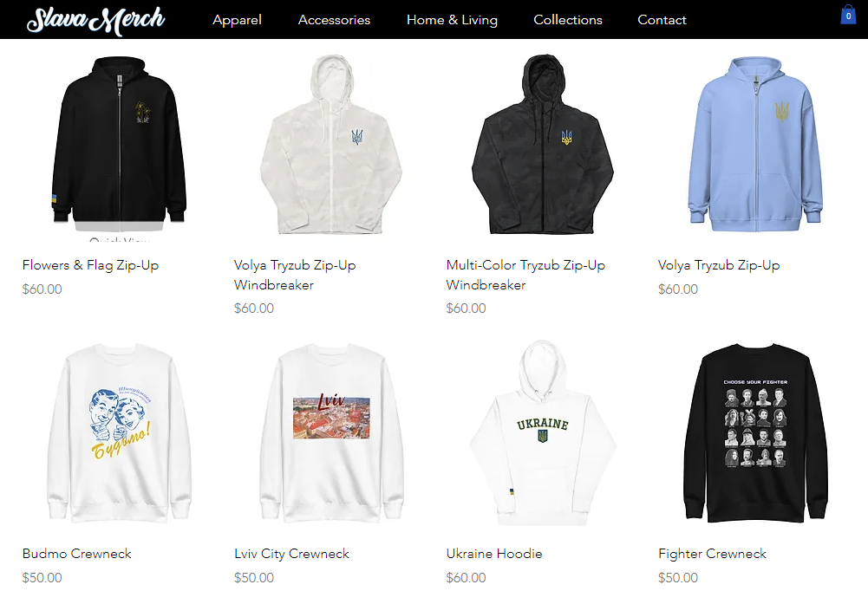This screenshot has height=604, width=868.
Task: Select the black Multi-Color Tryzub Windbreaker image
Action: [543, 144]
